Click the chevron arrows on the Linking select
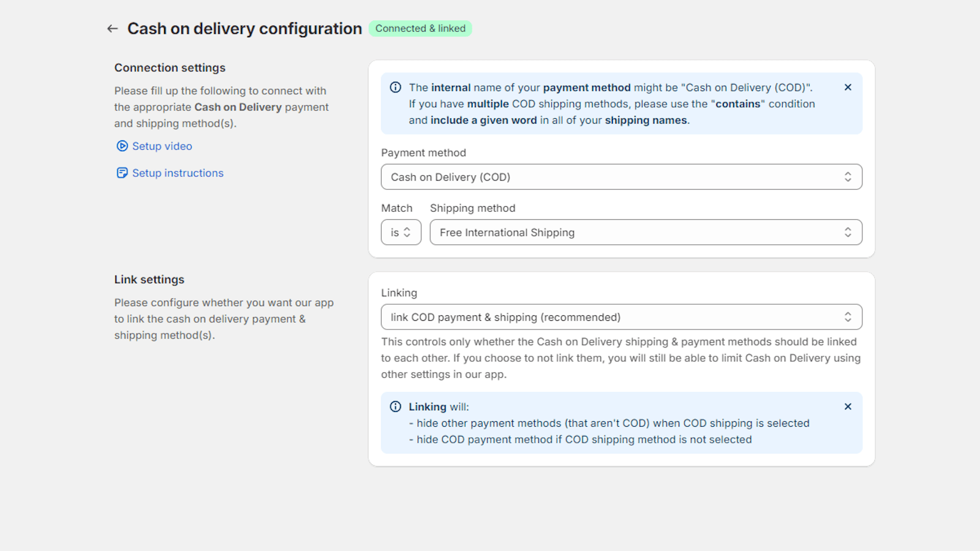The width and height of the screenshot is (980, 551). tap(848, 317)
